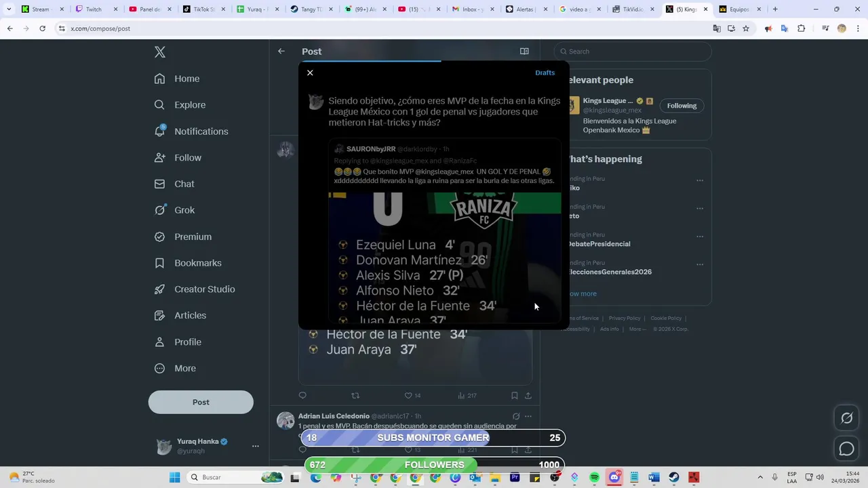Open options dots for first trending topic
The image size is (868, 488).
pyautogui.click(x=700, y=181)
